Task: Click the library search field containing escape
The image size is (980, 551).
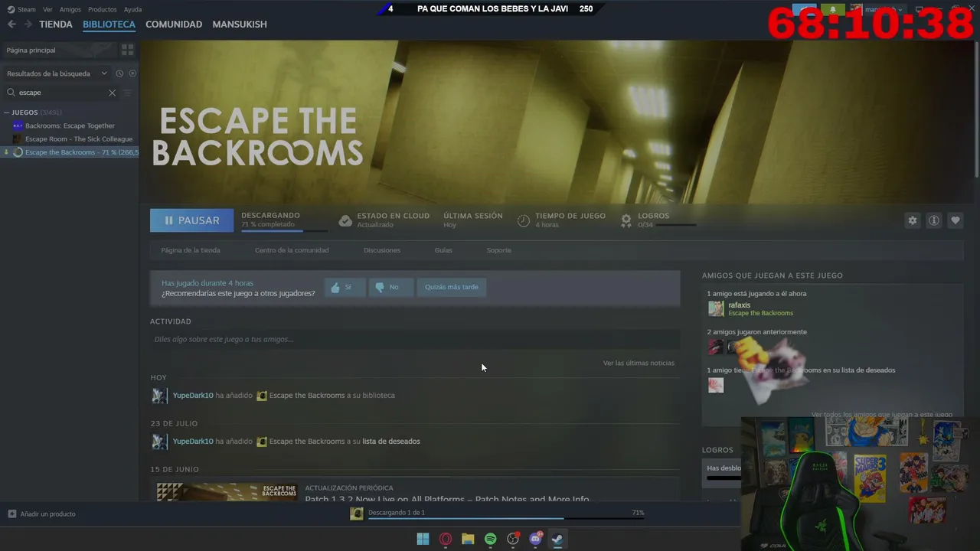Action: click(61, 93)
